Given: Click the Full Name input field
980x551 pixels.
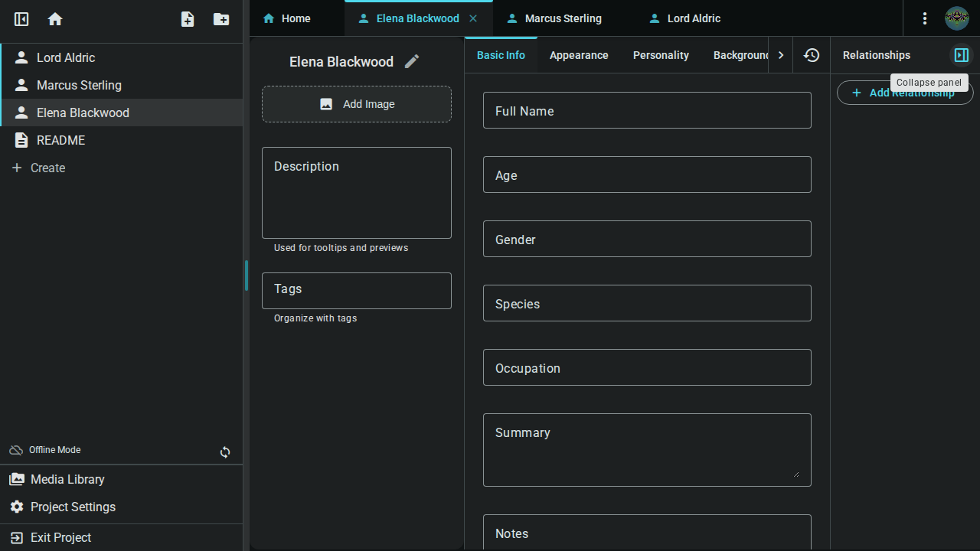Looking at the screenshot, I should (x=647, y=110).
